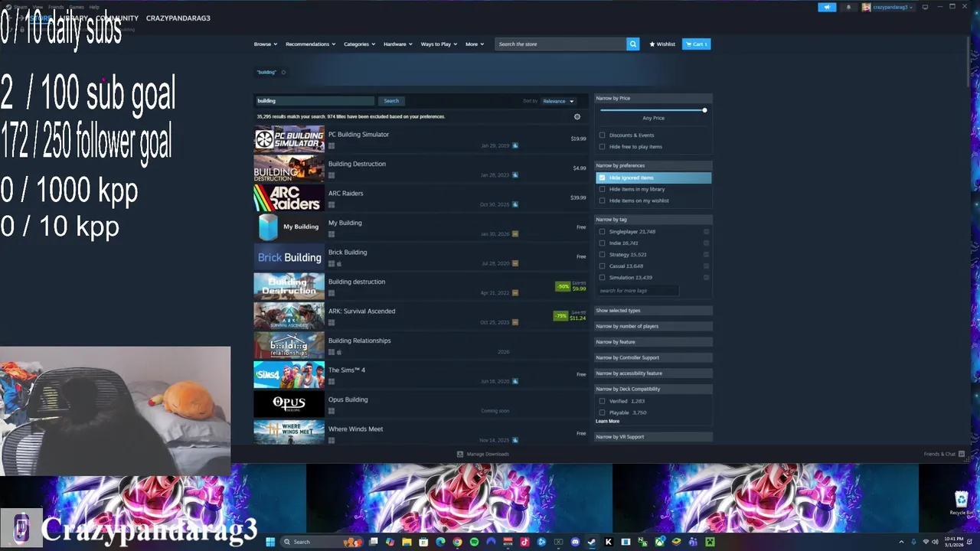
Task: Expand Narrow by accessibility feature
Action: pos(653,373)
